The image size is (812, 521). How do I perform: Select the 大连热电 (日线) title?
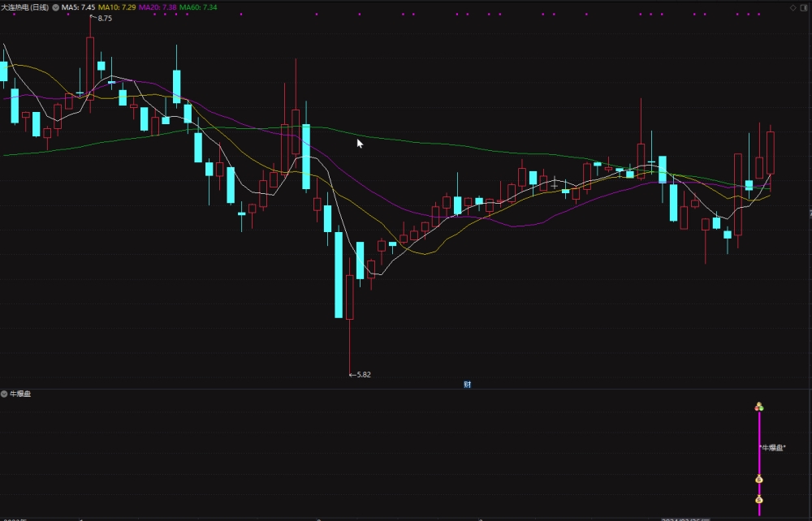(x=25, y=7)
